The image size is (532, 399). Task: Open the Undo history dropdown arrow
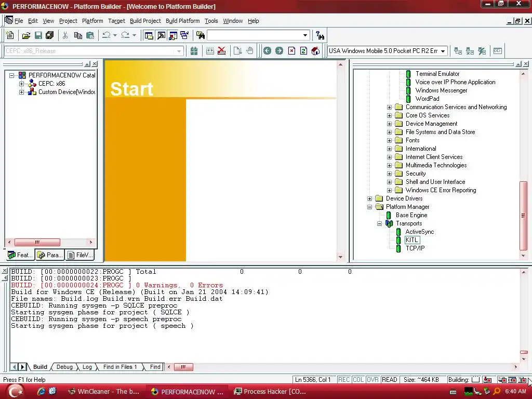(115, 35)
